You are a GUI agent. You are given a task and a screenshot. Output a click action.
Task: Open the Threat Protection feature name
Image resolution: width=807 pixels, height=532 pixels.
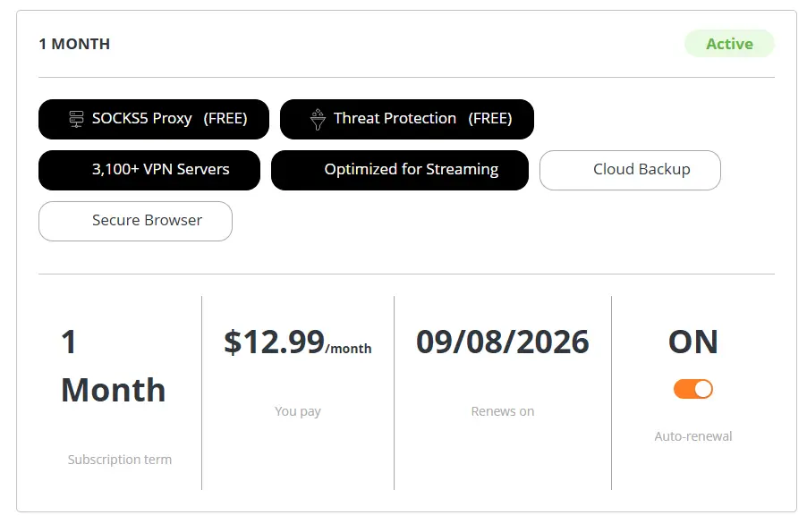pyautogui.click(x=395, y=118)
